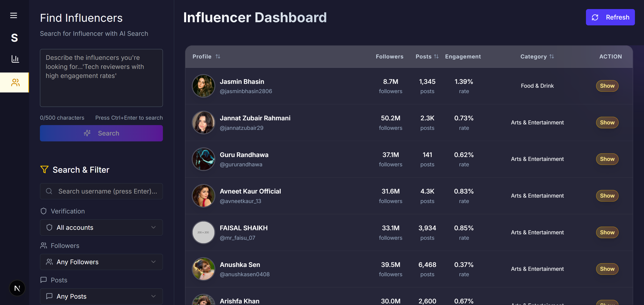Open the All accounts verification dropdown
The width and height of the screenshot is (644, 305).
[101, 227]
